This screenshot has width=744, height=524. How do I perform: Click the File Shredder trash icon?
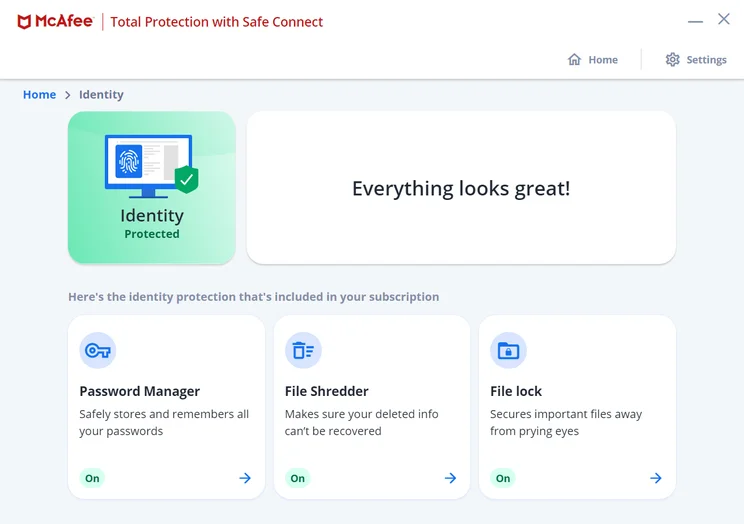click(303, 350)
